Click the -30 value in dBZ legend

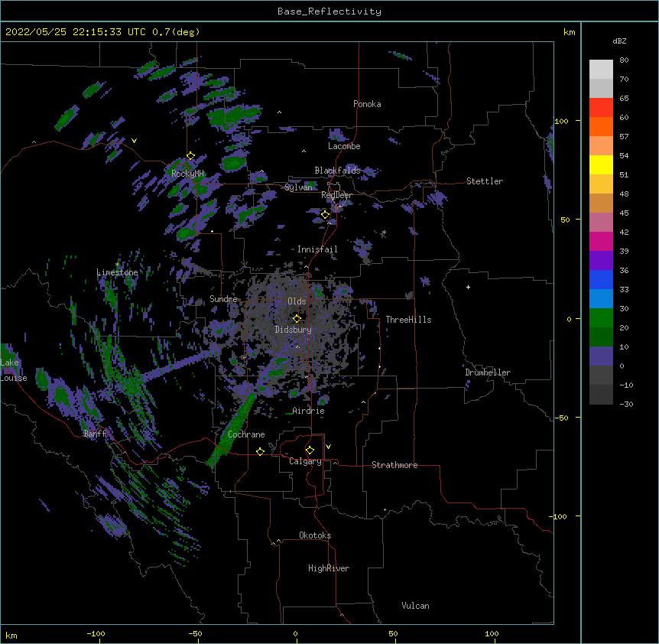coord(626,405)
